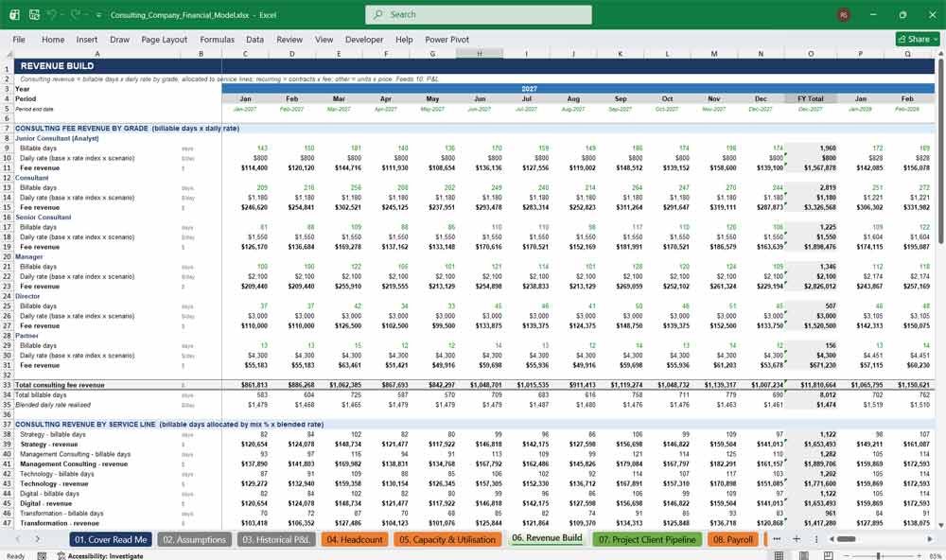Switch to Normal view icon
The height and width of the screenshot is (560, 946).
point(779,555)
